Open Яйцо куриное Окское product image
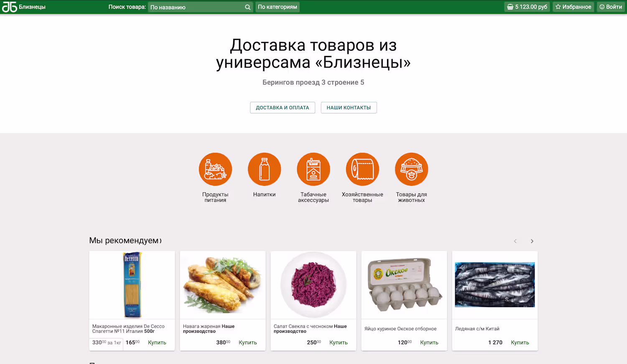 click(x=404, y=285)
